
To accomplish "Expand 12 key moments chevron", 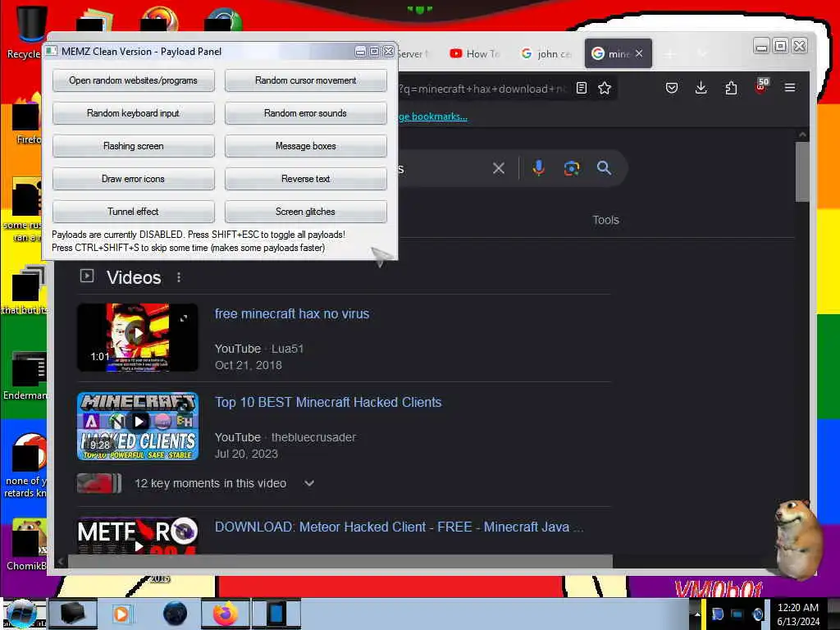I will pyautogui.click(x=309, y=483).
